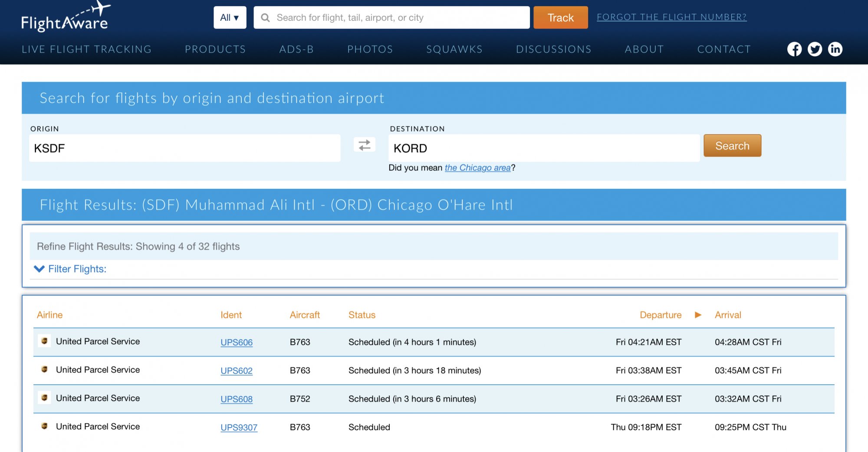This screenshot has width=868, height=452.
Task: Click the Origin field containing KSDF
Action: 184,148
